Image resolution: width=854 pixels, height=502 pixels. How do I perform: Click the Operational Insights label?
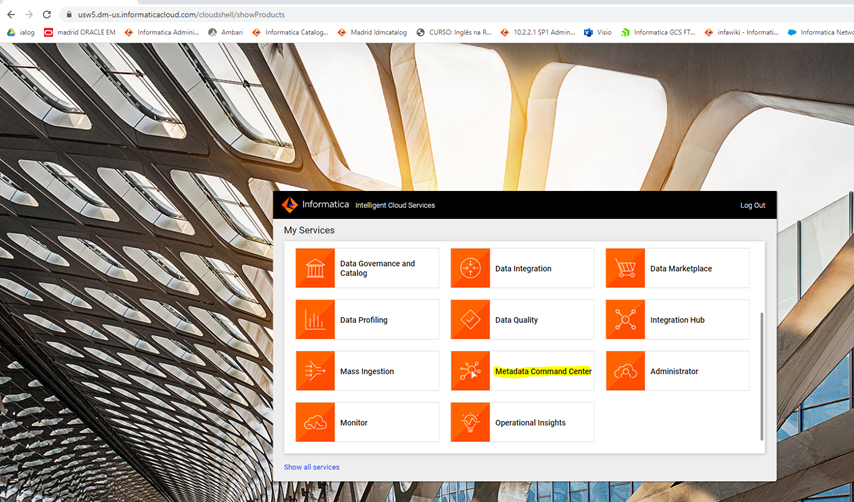point(530,423)
